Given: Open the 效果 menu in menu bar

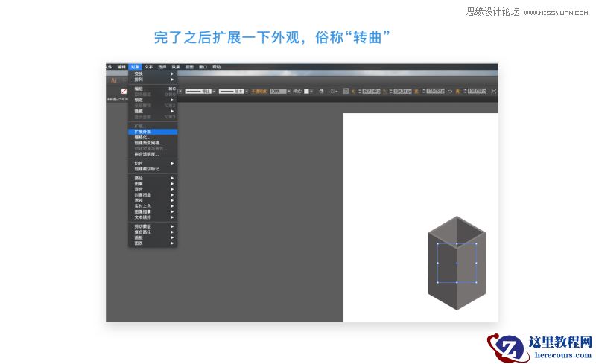Looking at the screenshot, I should pos(176,67).
